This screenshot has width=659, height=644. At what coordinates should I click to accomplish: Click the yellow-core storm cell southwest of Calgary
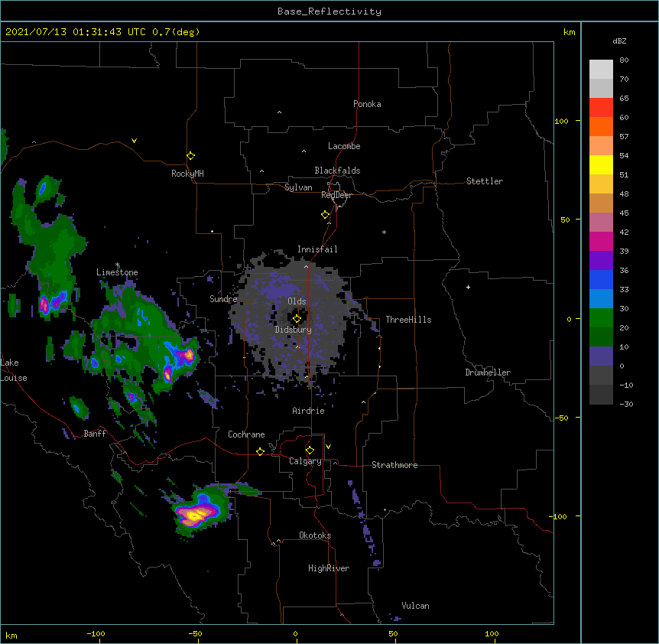(x=194, y=516)
